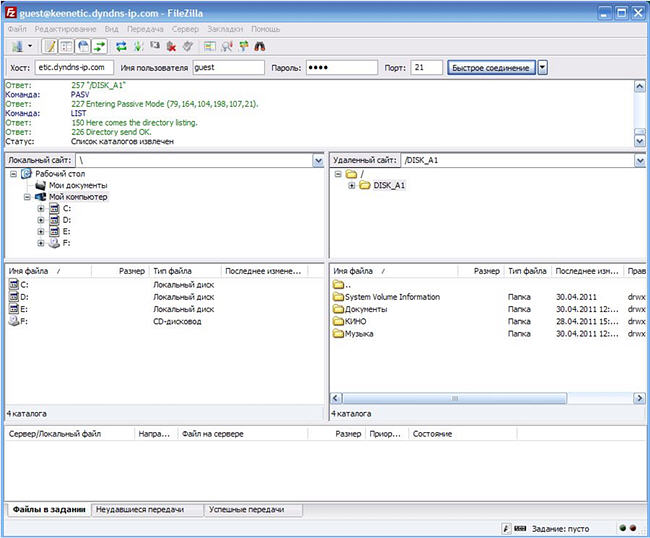Toggle message log display icon
The width and height of the screenshot is (650, 538).
pos(51,46)
